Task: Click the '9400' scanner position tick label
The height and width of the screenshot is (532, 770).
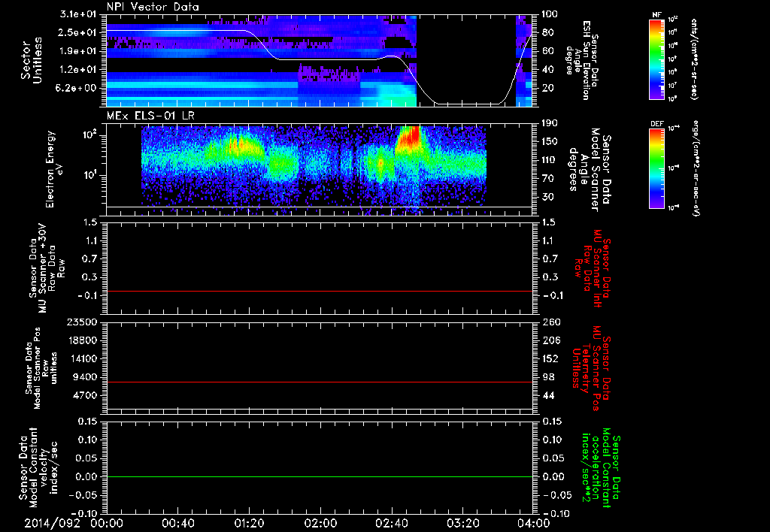Action: (85, 377)
